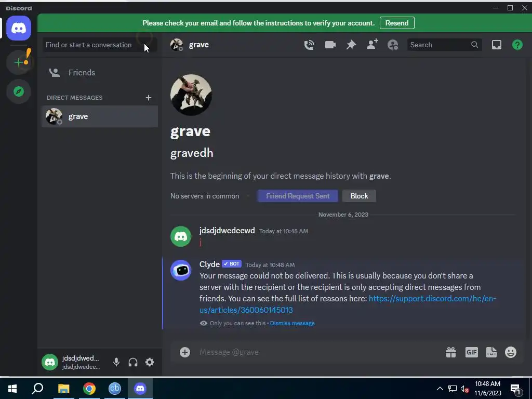Viewport: 532px width, 399px height.
Task: Start a video call with grave
Action: [x=330, y=45]
